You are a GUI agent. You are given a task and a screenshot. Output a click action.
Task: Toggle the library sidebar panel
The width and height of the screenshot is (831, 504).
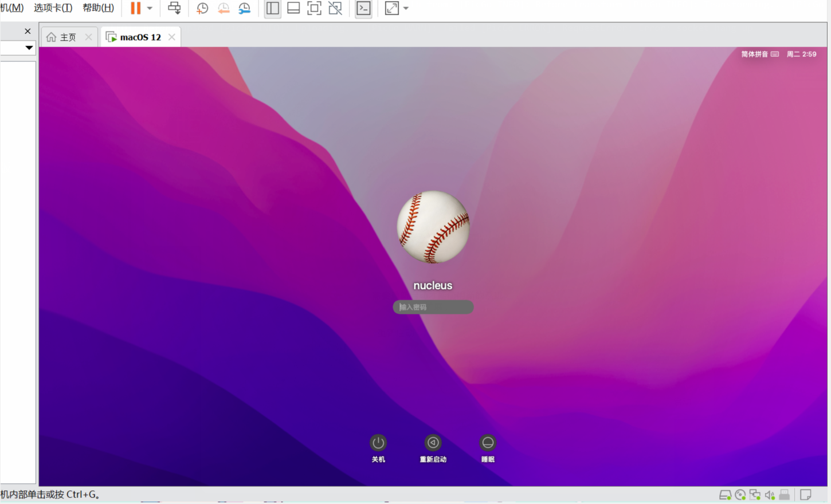tap(273, 8)
